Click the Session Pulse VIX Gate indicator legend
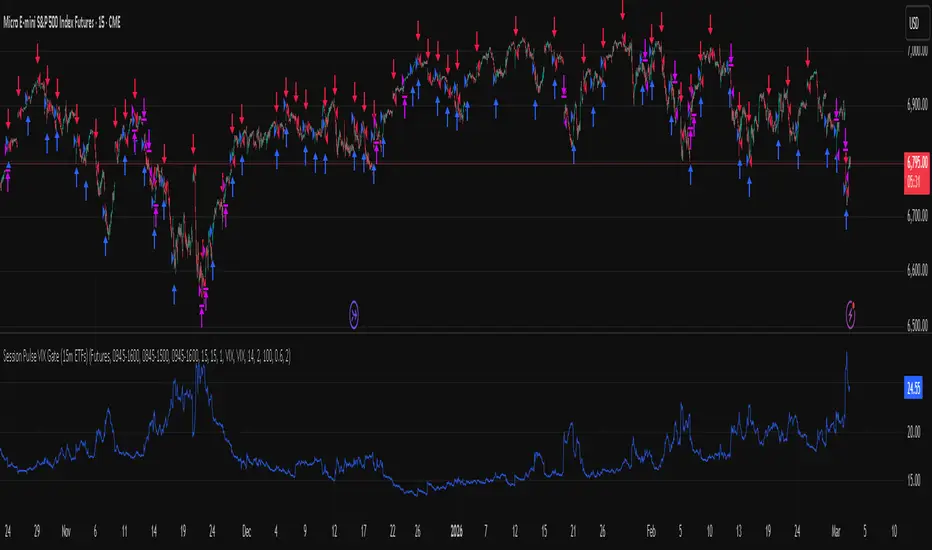 pos(147,356)
